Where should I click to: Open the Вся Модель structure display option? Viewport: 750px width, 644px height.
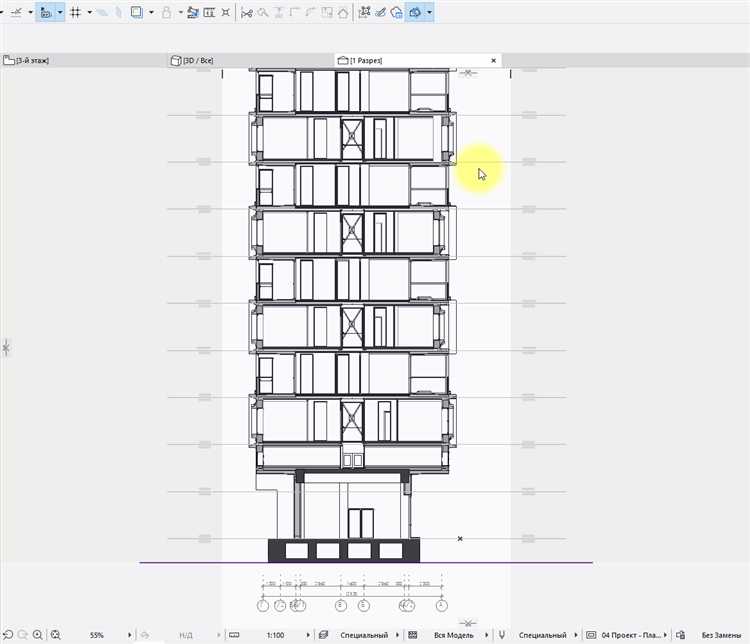click(453, 635)
